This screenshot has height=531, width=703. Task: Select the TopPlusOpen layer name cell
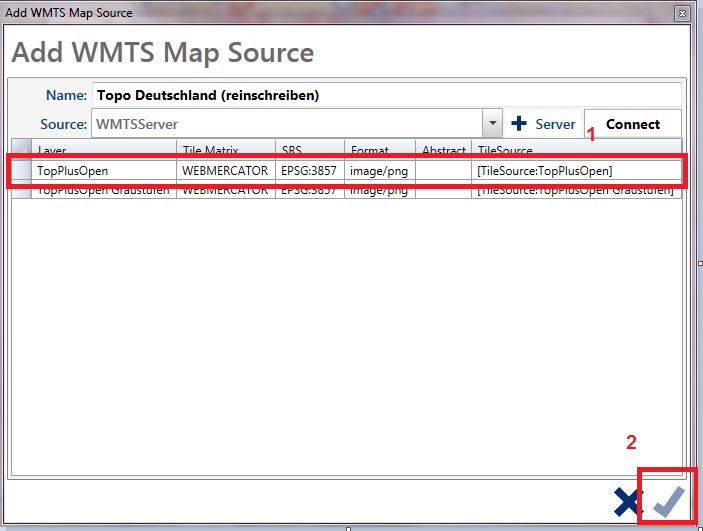coord(104,171)
